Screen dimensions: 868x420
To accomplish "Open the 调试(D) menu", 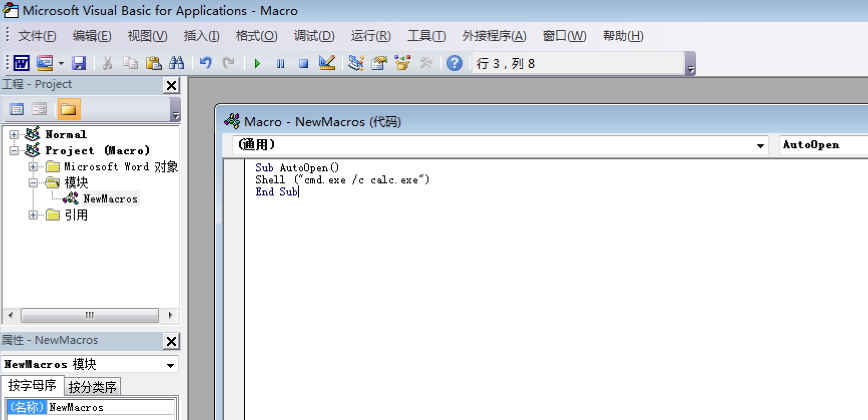I will (314, 36).
